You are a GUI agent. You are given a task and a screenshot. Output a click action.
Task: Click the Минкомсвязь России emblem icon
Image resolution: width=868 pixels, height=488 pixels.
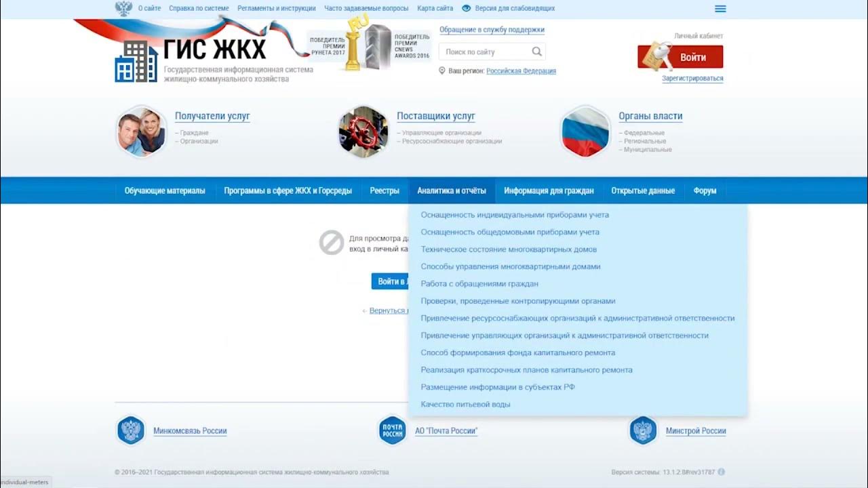131,430
